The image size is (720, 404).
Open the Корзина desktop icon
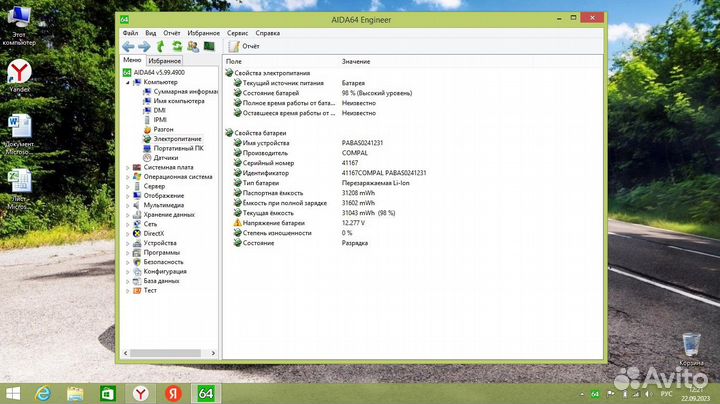click(x=692, y=349)
